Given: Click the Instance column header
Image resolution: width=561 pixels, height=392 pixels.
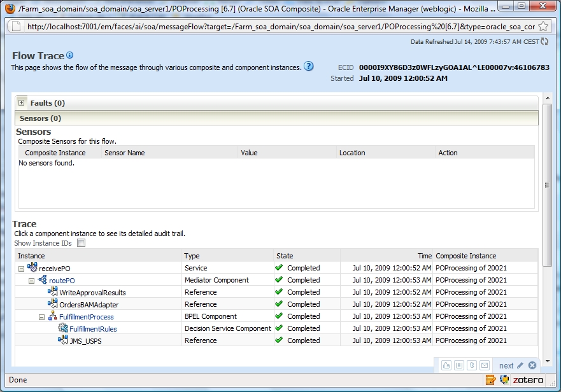Looking at the screenshot, I should coord(99,256).
